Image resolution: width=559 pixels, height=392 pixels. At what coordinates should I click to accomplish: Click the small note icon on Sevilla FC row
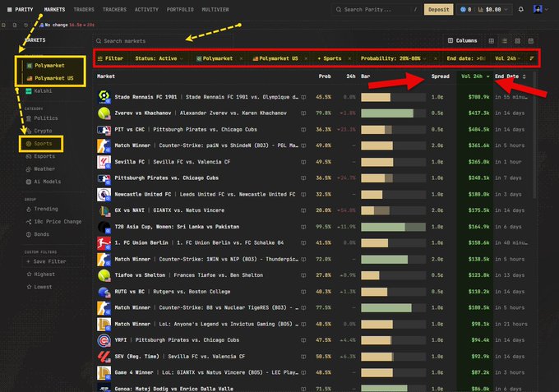pos(303,162)
